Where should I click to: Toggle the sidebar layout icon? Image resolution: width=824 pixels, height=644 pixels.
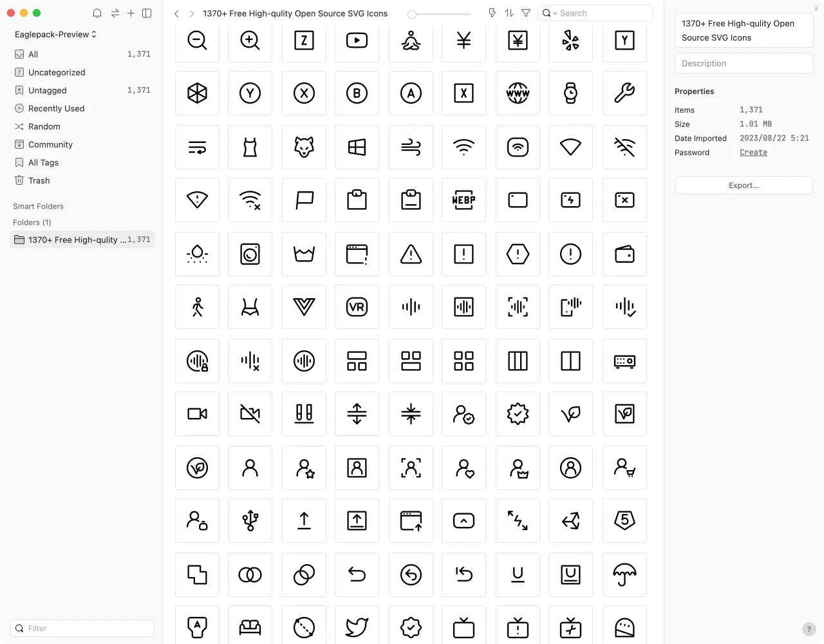(147, 13)
